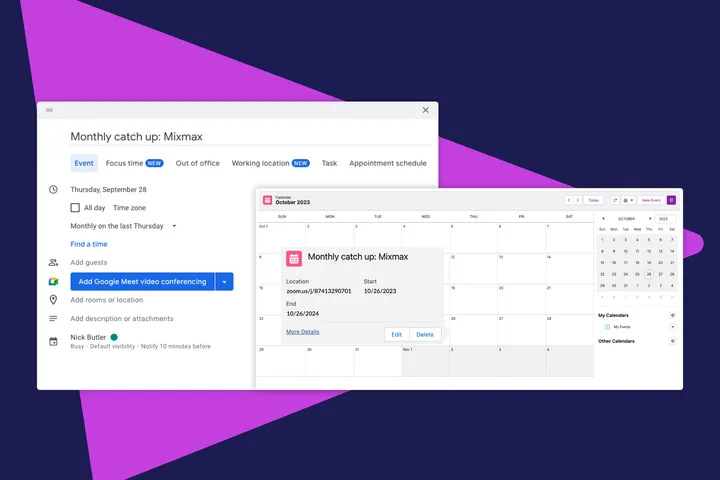Click the calendar icon beside Nick Butler
This screenshot has height=480, width=720.
(53, 341)
